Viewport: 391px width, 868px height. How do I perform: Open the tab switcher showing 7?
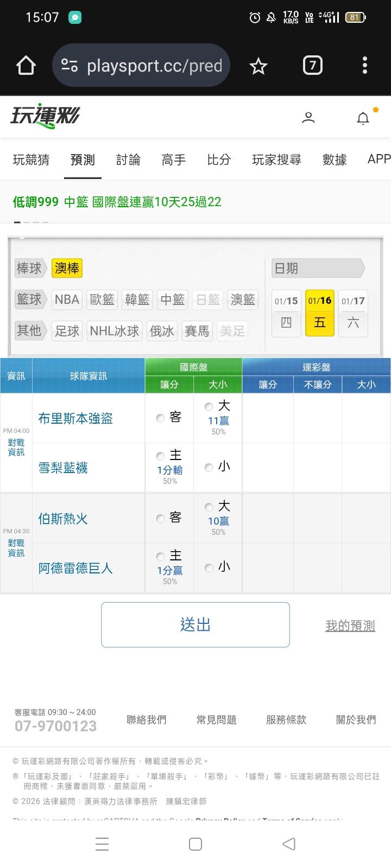pyautogui.click(x=312, y=66)
